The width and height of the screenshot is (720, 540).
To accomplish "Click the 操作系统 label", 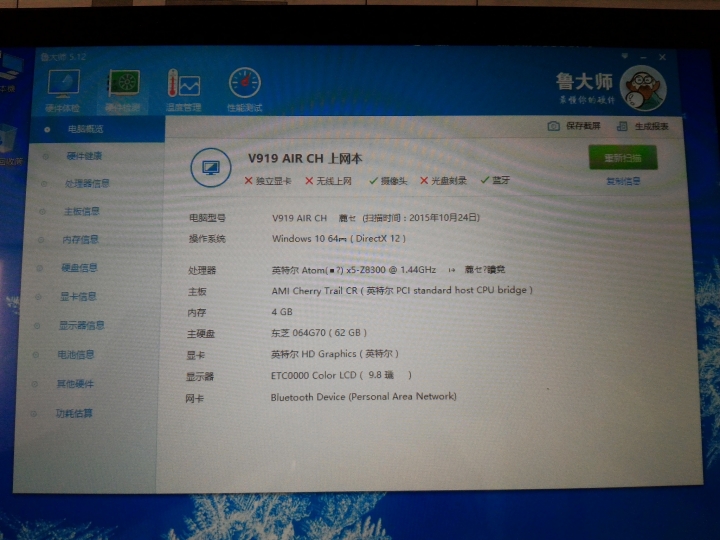I will 207,239.
